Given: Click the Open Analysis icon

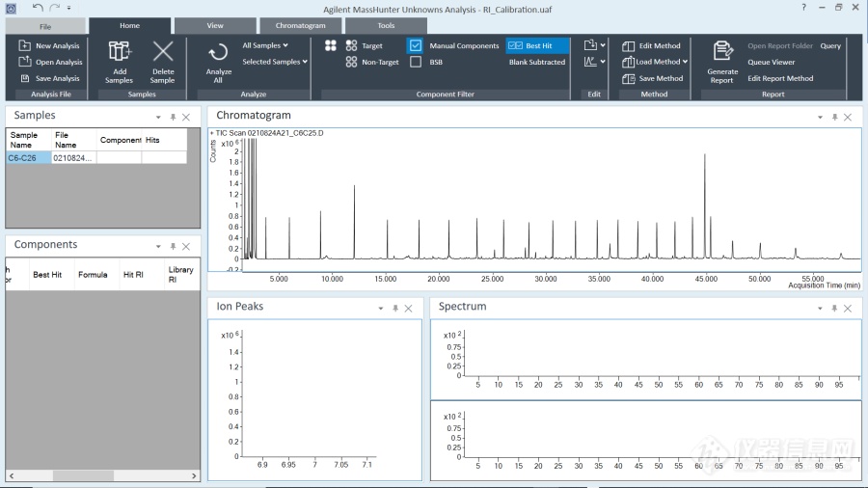Looking at the screenshot, I should click(24, 62).
